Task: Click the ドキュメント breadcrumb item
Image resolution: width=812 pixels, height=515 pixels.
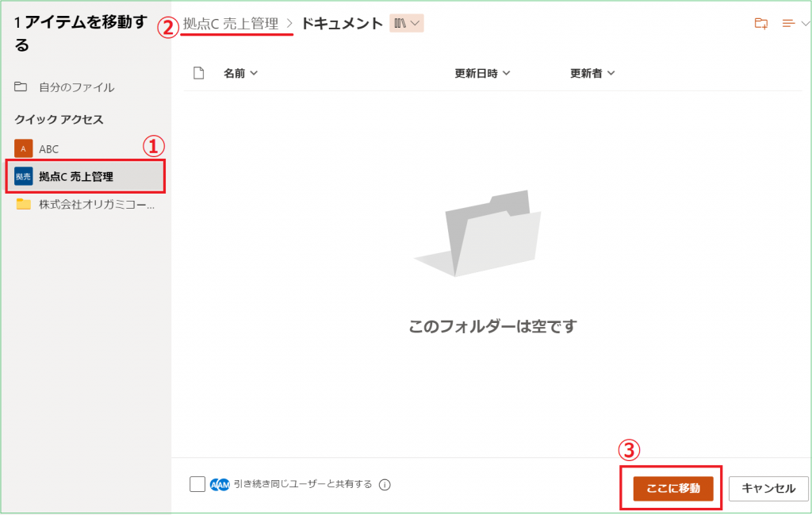Action: click(342, 24)
